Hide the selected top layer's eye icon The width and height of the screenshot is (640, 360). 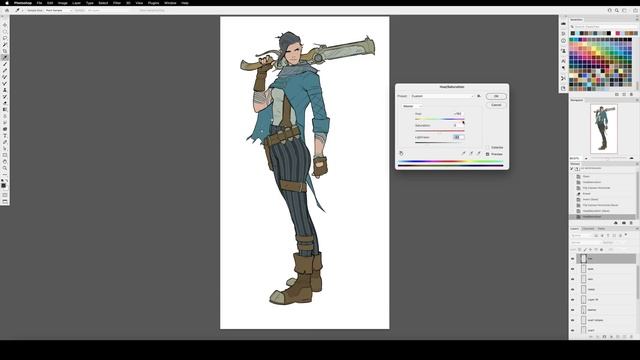coord(572,259)
